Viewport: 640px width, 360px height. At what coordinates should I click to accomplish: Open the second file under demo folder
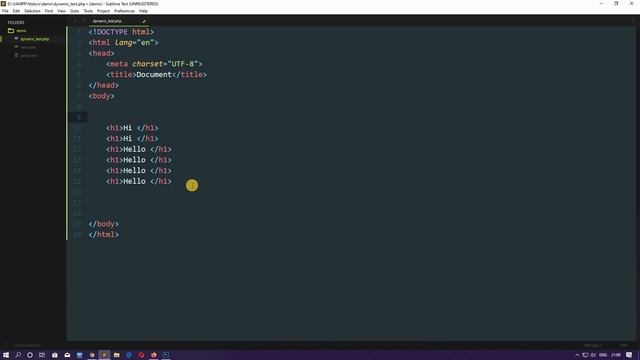click(28, 47)
